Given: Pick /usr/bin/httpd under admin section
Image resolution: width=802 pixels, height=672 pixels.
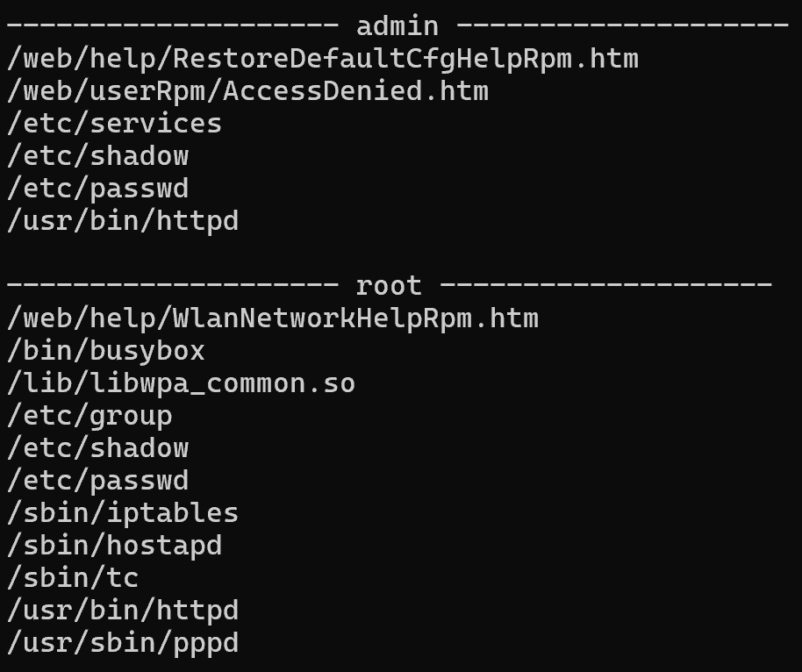Looking at the screenshot, I should click(x=123, y=220).
